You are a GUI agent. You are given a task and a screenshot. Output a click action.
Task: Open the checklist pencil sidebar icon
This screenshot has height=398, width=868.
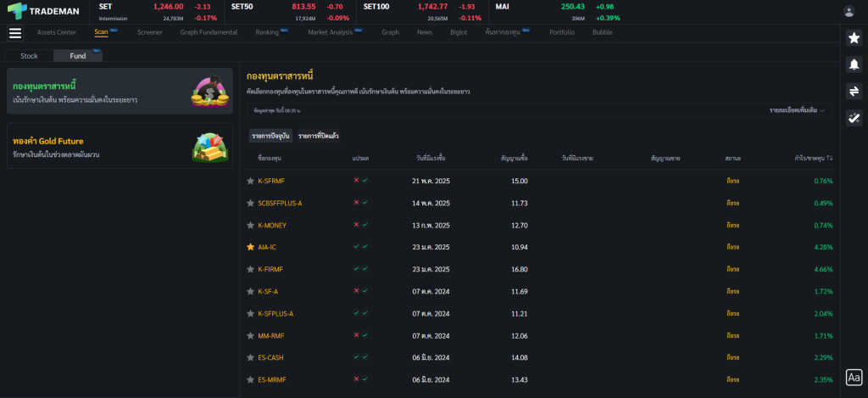point(854,118)
